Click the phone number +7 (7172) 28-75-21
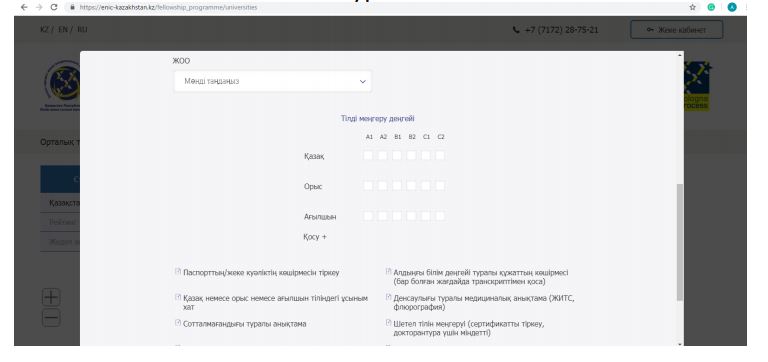This screenshot has height=362, width=768. (561, 30)
